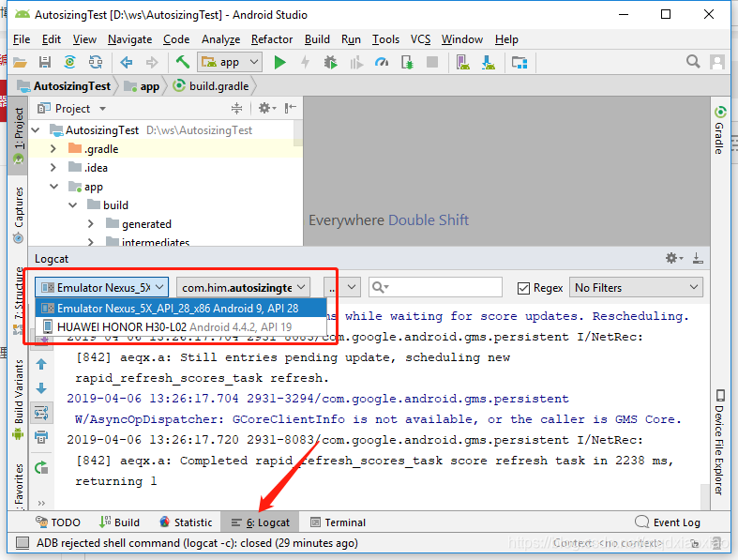Collapse the AutosizingTest root tree node
The height and width of the screenshot is (560, 738).
coord(36,130)
